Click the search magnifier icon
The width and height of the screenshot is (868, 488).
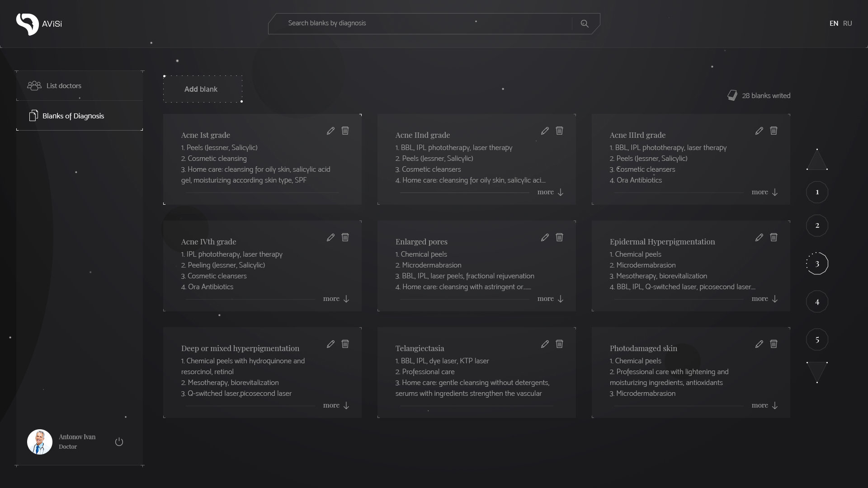(585, 23)
